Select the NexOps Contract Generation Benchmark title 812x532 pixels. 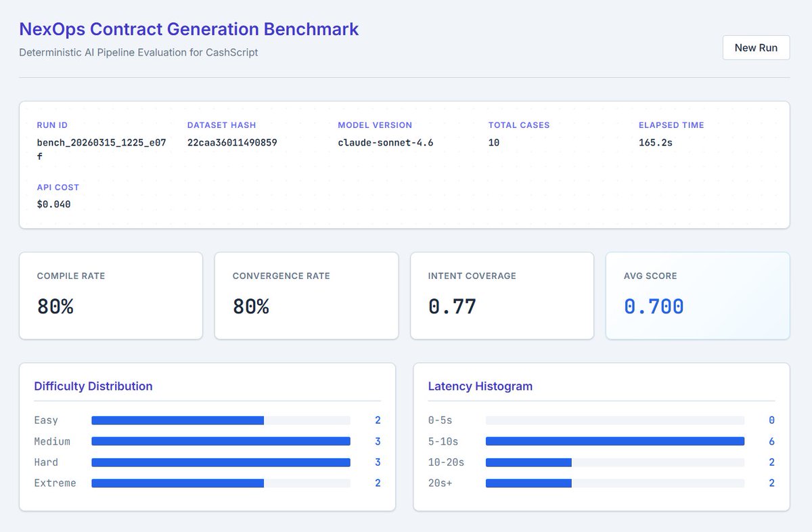tap(189, 29)
